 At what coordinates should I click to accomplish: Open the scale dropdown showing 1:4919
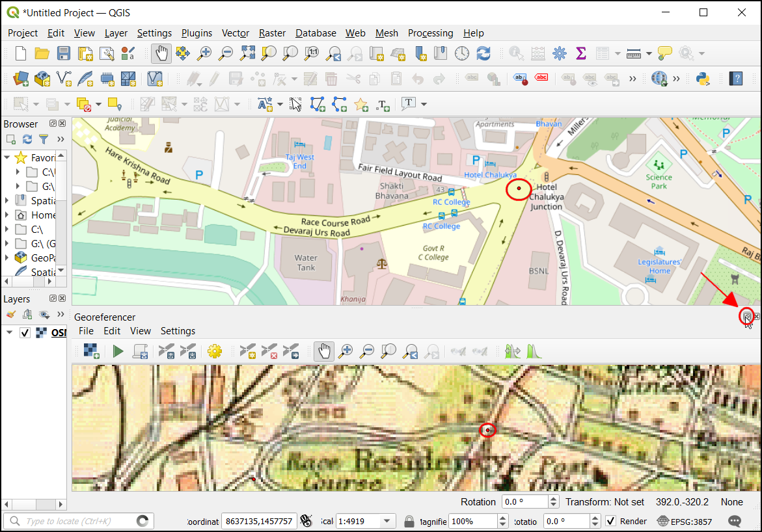[387, 522]
